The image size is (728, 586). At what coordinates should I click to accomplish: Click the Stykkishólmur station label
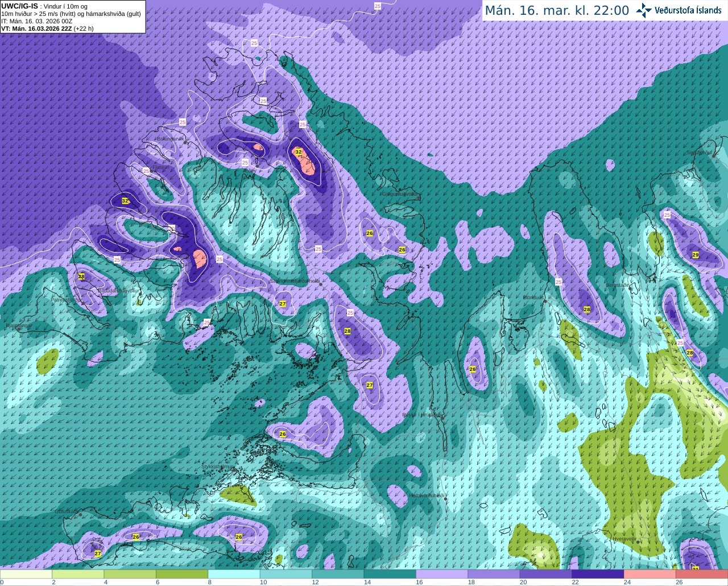tap(218, 467)
